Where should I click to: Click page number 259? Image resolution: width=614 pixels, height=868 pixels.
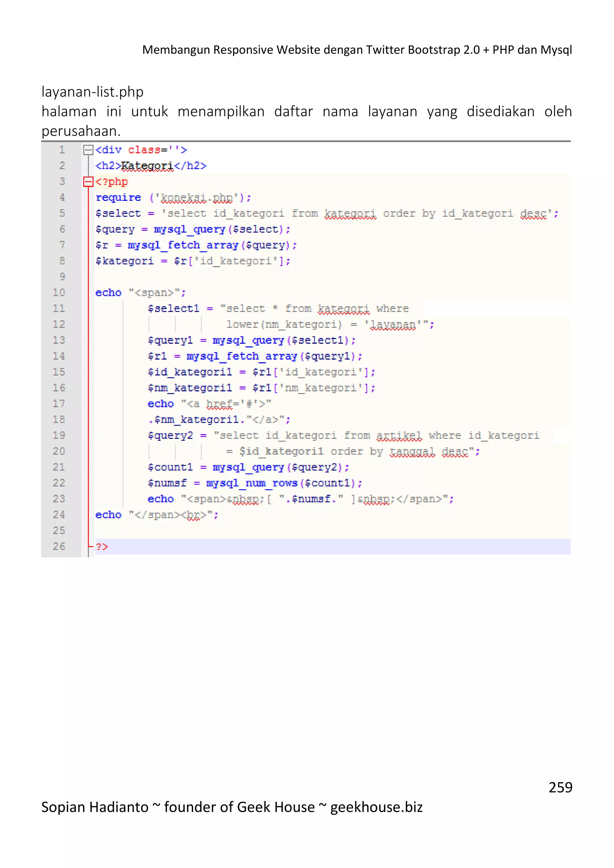coord(560,787)
